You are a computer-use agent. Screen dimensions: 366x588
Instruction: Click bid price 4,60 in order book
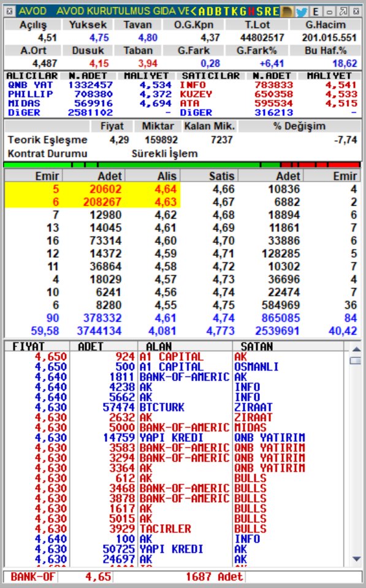point(166,241)
